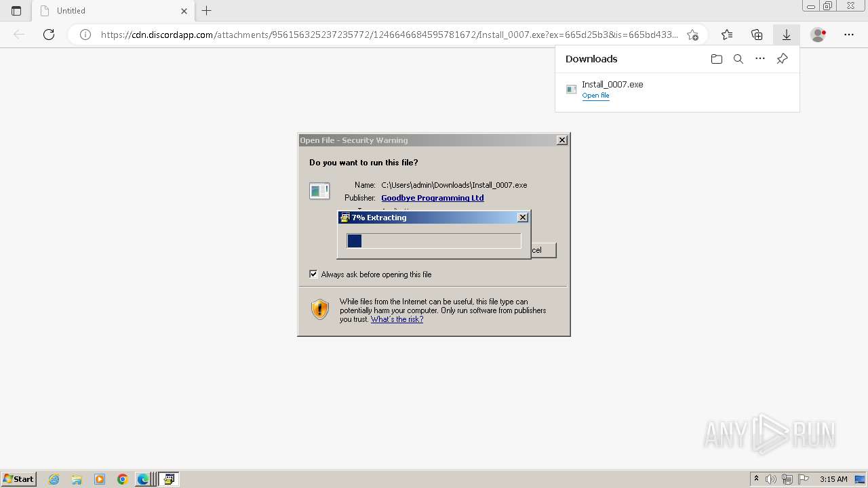Open Action Center flag icon
This screenshot has width=868, height=488.
pyautogui.click(x=804, y=479)
